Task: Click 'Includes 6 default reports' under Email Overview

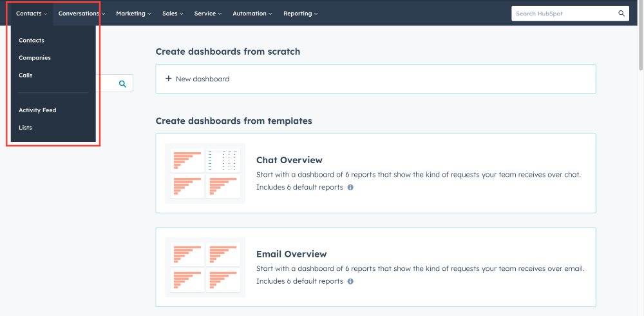Action: (299, 281)
